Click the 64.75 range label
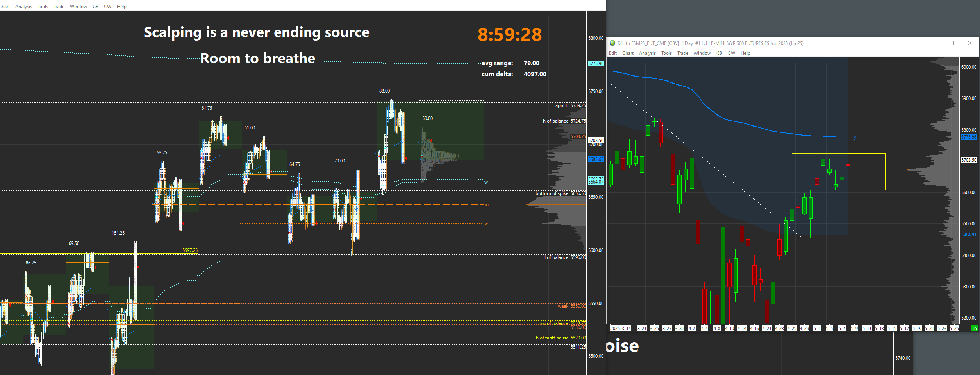 (x=295, y=164)
